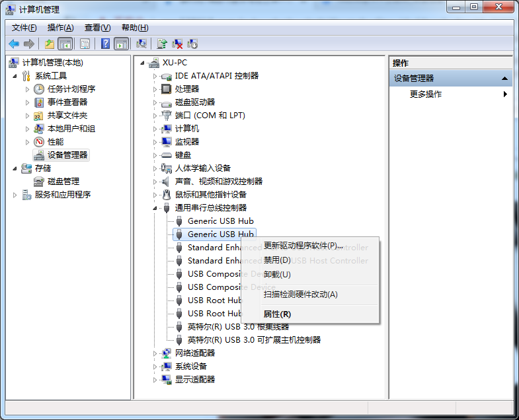Click the update driver software toolbar icon

coord(162,44)
